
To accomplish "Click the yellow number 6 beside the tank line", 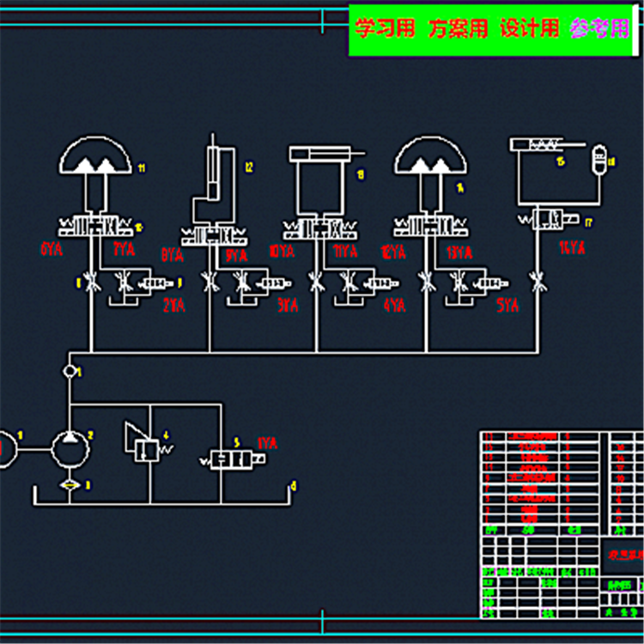I will pyautogui.click(x=294, y=486).
